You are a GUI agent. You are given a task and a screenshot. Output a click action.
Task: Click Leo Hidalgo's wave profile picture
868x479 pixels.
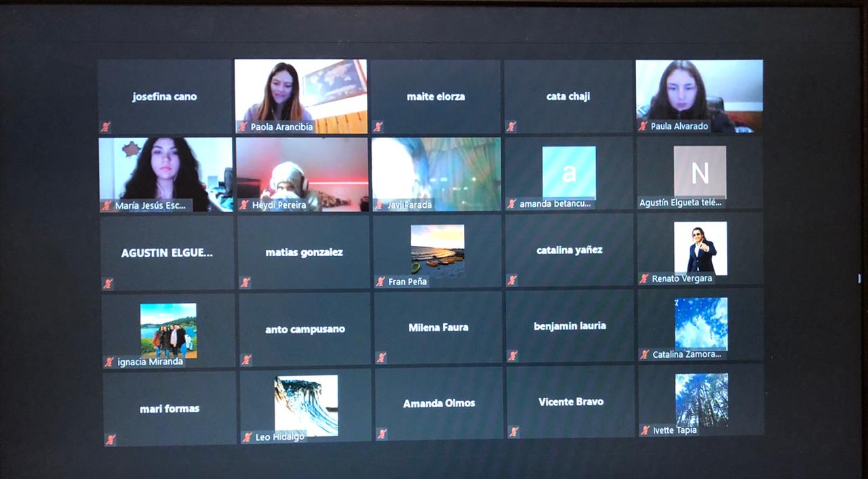pyautogui.click(x=306, y=404)
